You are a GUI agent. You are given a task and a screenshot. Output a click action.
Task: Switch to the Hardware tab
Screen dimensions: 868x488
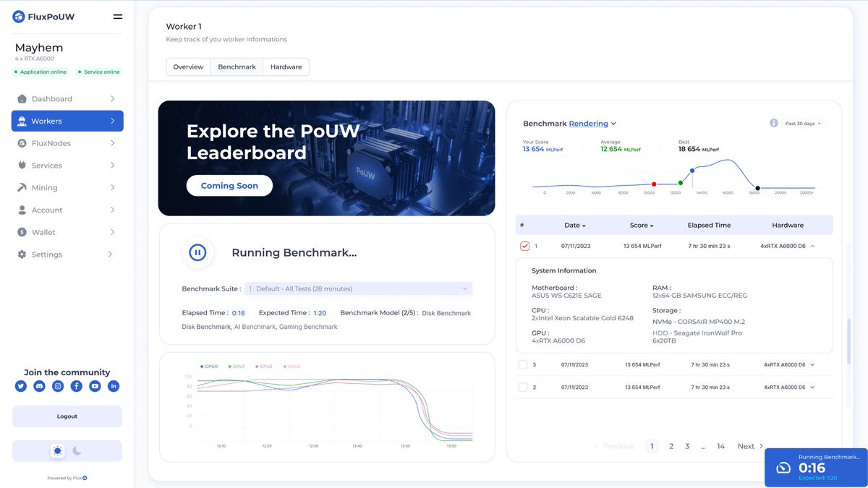[286, 67]
